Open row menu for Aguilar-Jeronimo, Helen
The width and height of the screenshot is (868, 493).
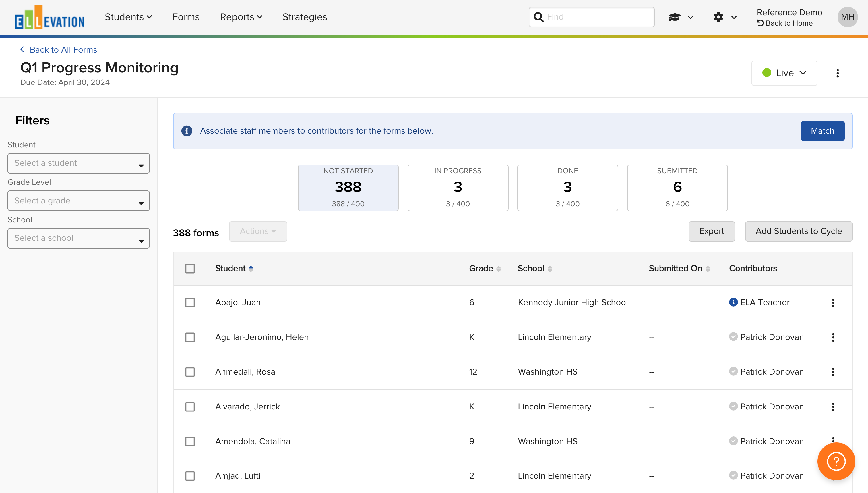coord(833,337)
